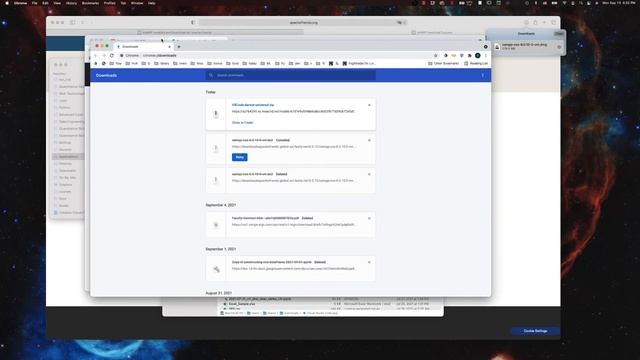Close the Downloads tab

(x=169, y=47)
